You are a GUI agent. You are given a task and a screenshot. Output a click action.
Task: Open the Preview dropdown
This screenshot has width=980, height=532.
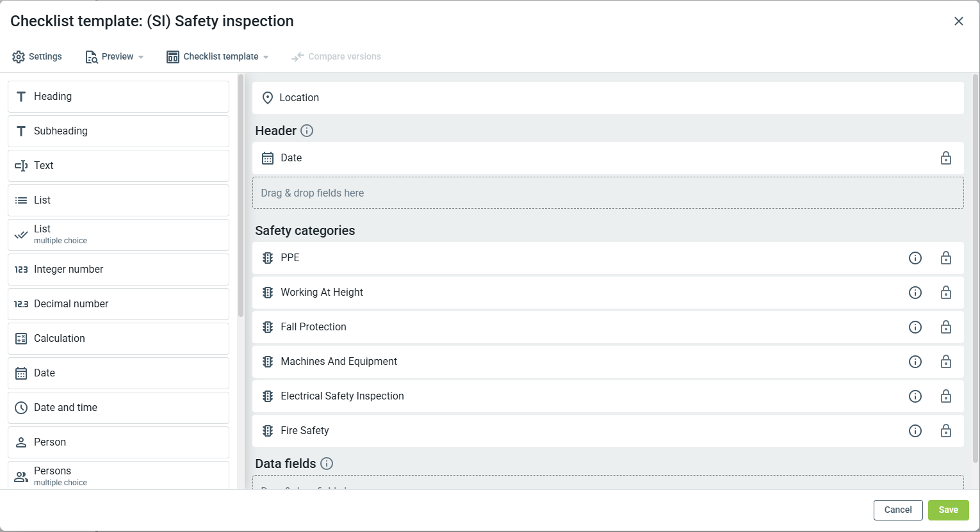[x=115, y=57]
